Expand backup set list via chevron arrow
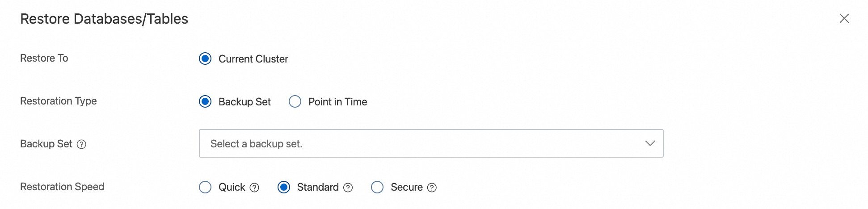The height and width of the screenshot is (209, 868). 650,143
